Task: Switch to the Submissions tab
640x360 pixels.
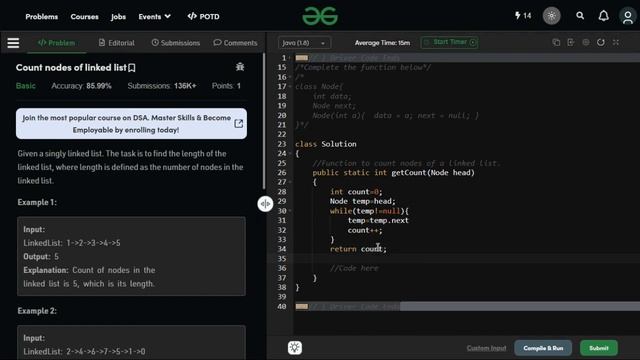Action: [176, 43]
